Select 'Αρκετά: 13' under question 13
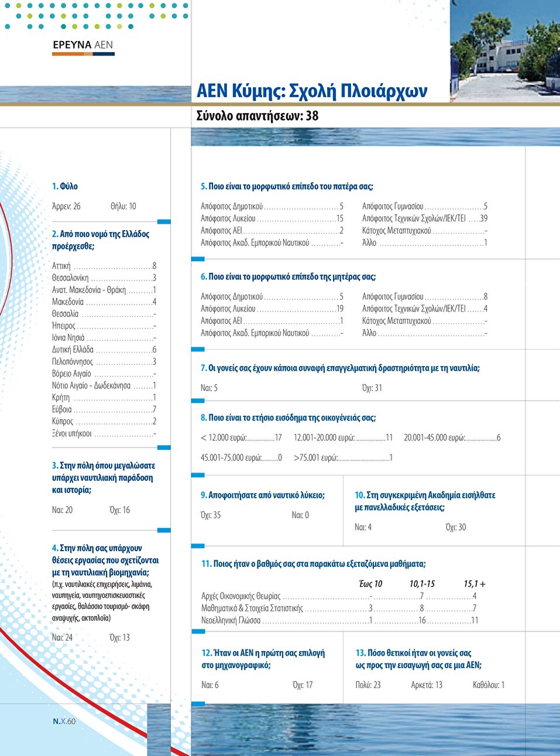 coord(427,685)
